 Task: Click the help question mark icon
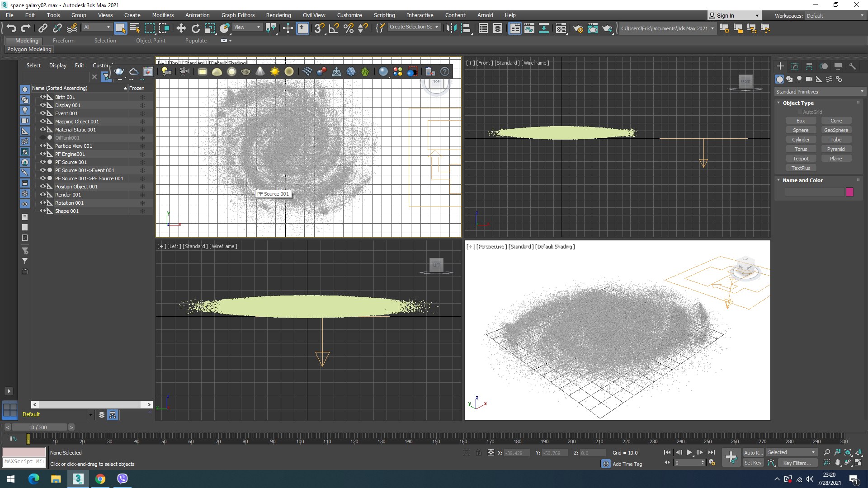445,71
